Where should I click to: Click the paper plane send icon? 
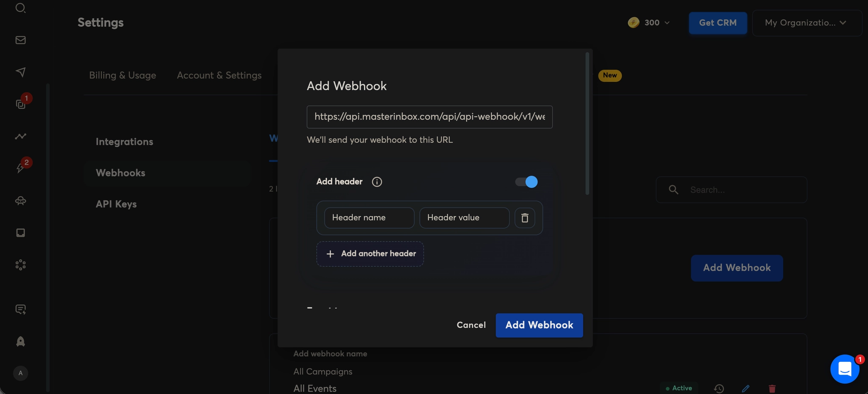click(20, 72)
